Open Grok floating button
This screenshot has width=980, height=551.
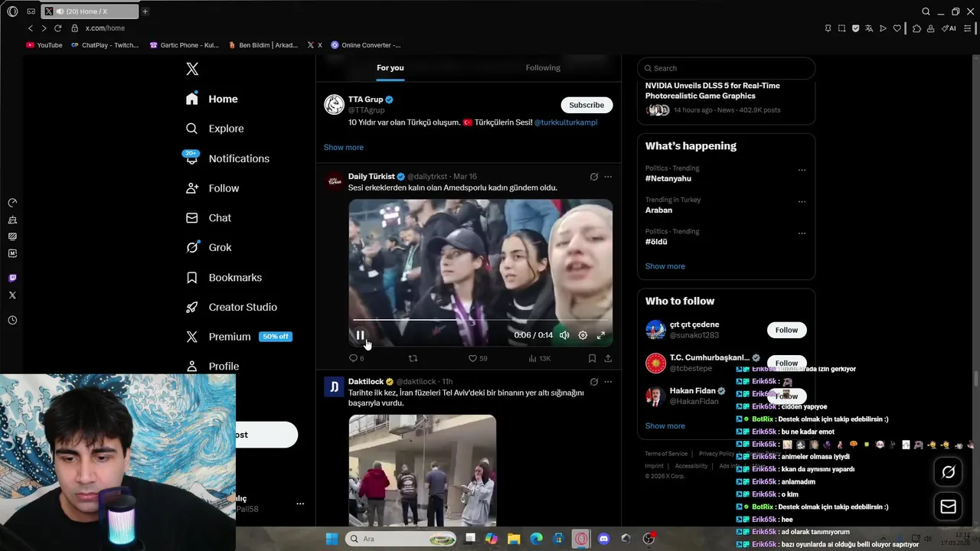(949, 472)
